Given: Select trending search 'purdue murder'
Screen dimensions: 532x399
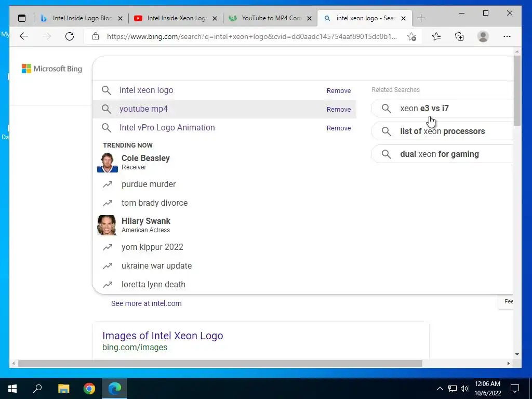Looking at the screenshot, I should click(x=149, y=184).
